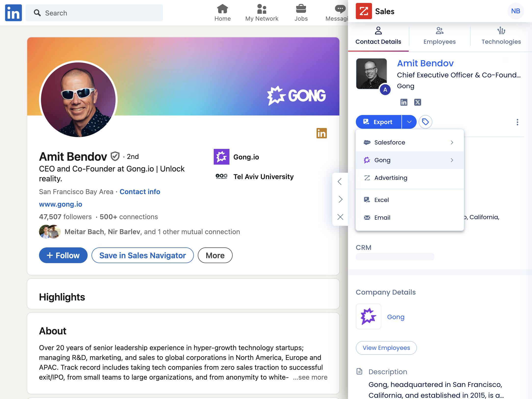The image size is (532, 399).
Task: Open the Contact info link
Action: [x=140, y=192]
